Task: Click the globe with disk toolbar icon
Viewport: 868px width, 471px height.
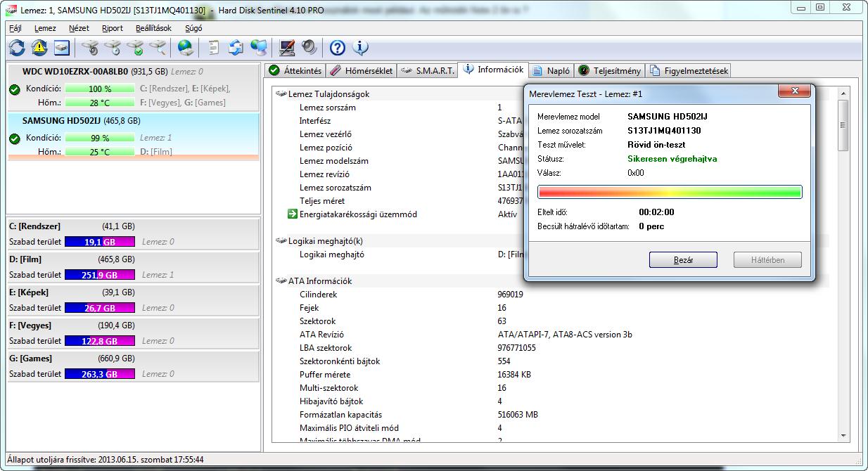Action: [x=186, y=48]
